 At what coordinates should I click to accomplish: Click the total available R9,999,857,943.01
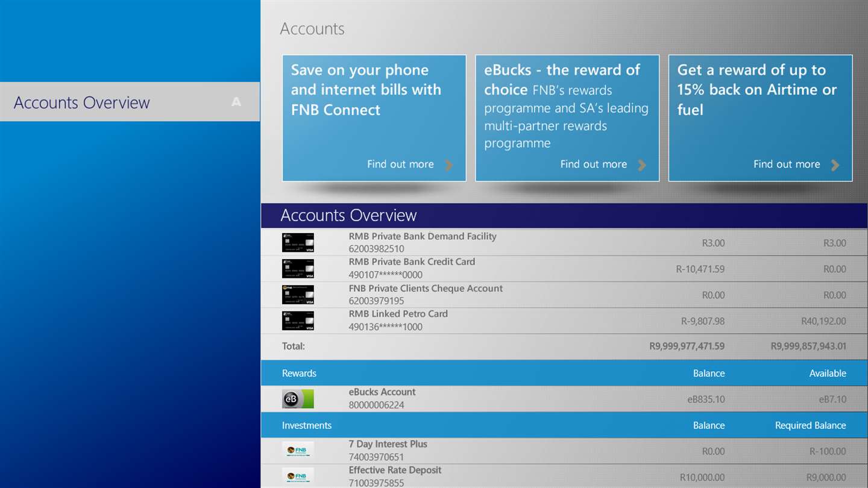[808, 346]
